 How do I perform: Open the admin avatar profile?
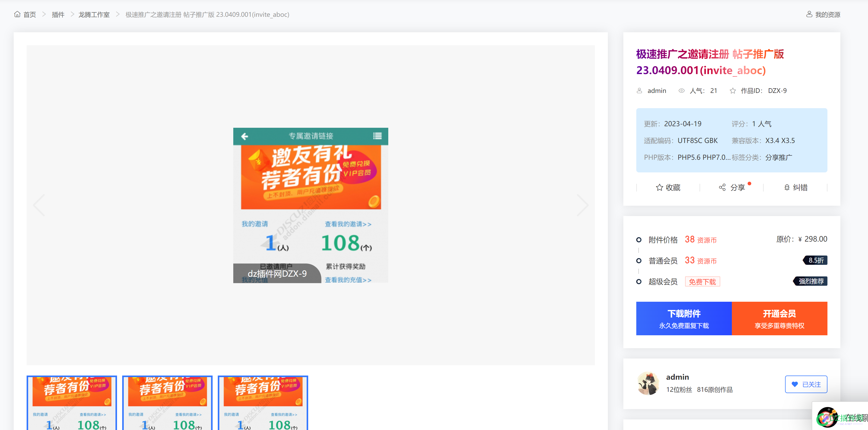coord(648,384)
